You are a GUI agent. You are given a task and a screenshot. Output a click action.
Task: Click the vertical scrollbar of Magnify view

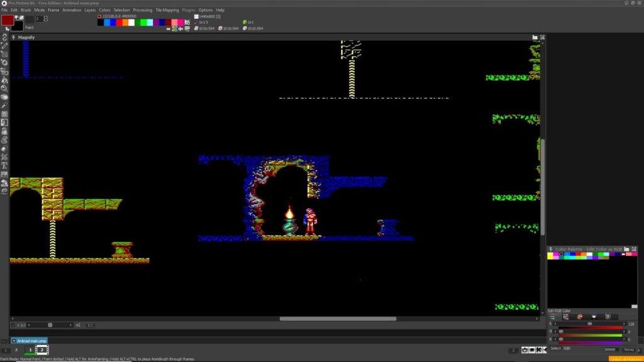pyautogui.click(x=543, y=187)
